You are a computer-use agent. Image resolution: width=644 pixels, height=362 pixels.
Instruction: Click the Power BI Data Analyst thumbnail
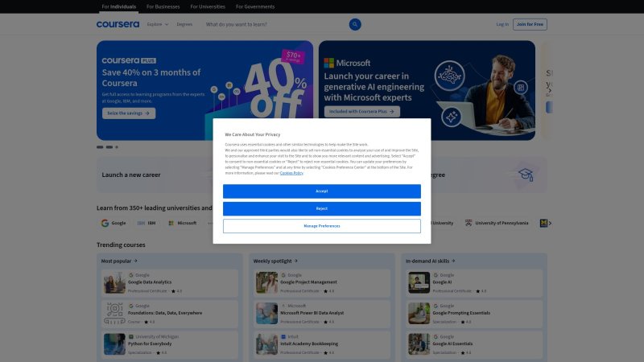[267, 314]
